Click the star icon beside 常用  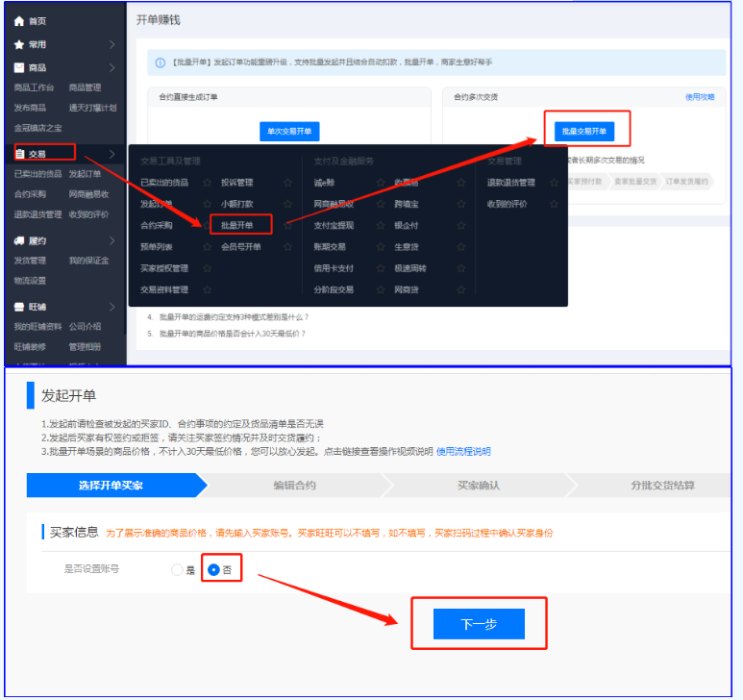coord(19,44)
